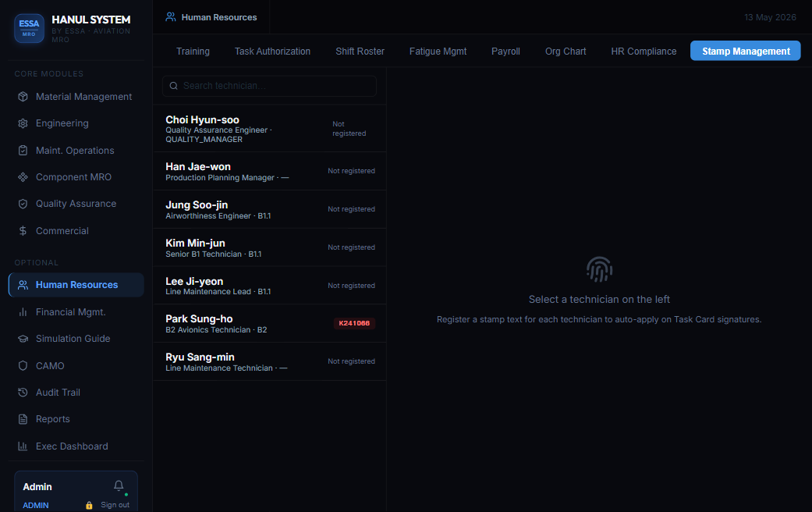The image size is (812, 512).
Task: Open Reports page
Action: click(76, 419)
